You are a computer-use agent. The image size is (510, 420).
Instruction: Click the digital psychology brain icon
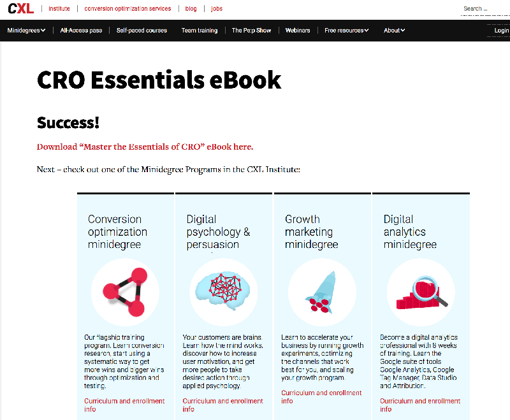coord(224,292)
